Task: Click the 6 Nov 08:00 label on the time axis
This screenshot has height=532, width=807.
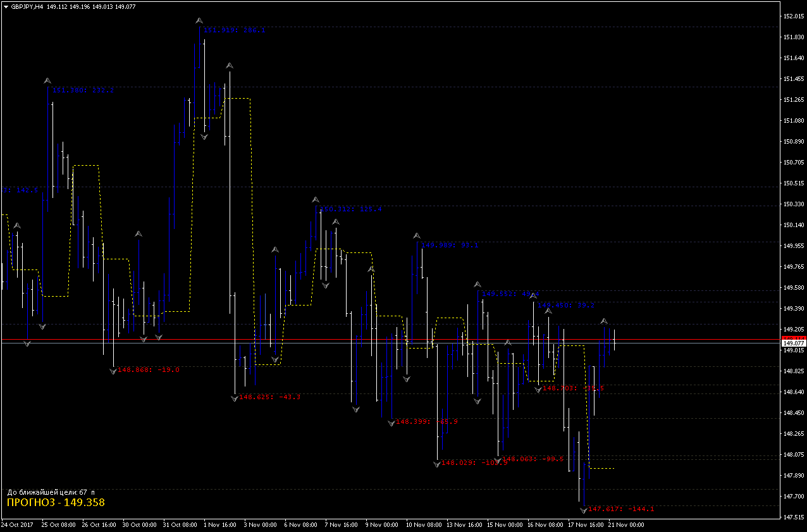Action: (300, 525)
